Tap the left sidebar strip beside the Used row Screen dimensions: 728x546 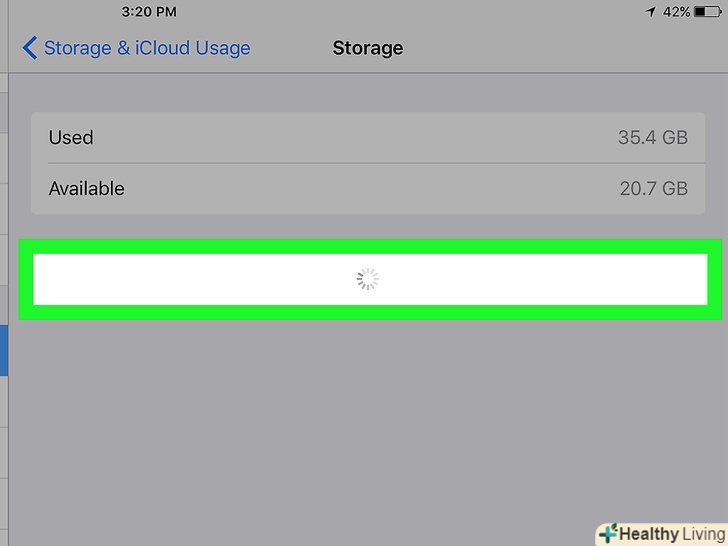[4, 137]
